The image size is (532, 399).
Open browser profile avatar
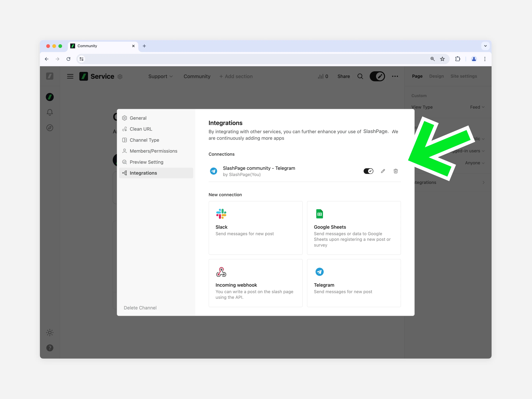coord(474,59)
